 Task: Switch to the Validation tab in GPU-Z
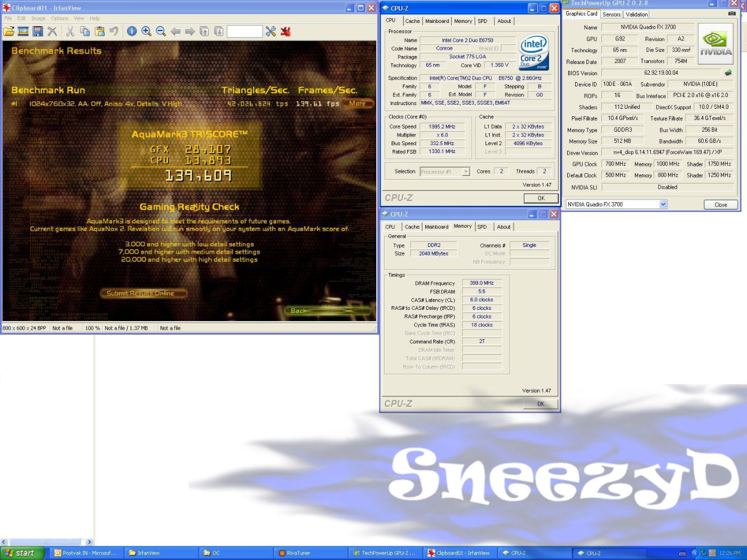[637, 14]
